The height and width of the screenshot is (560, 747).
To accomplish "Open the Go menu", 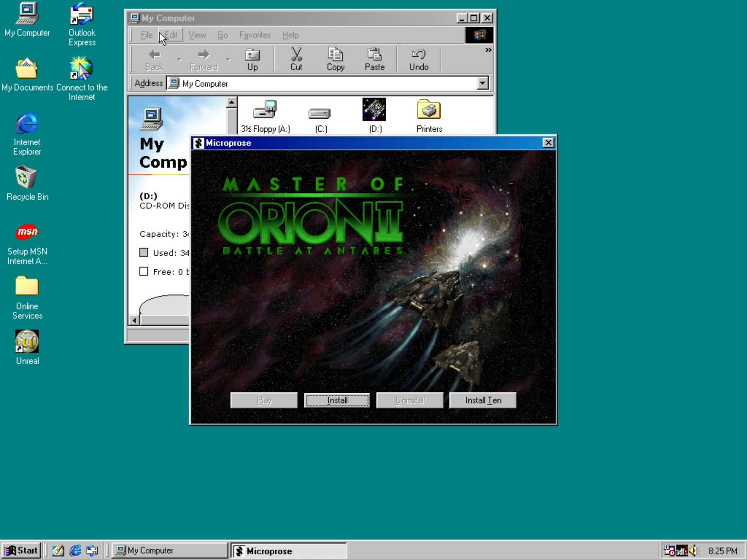I will [x=222, y=35].
